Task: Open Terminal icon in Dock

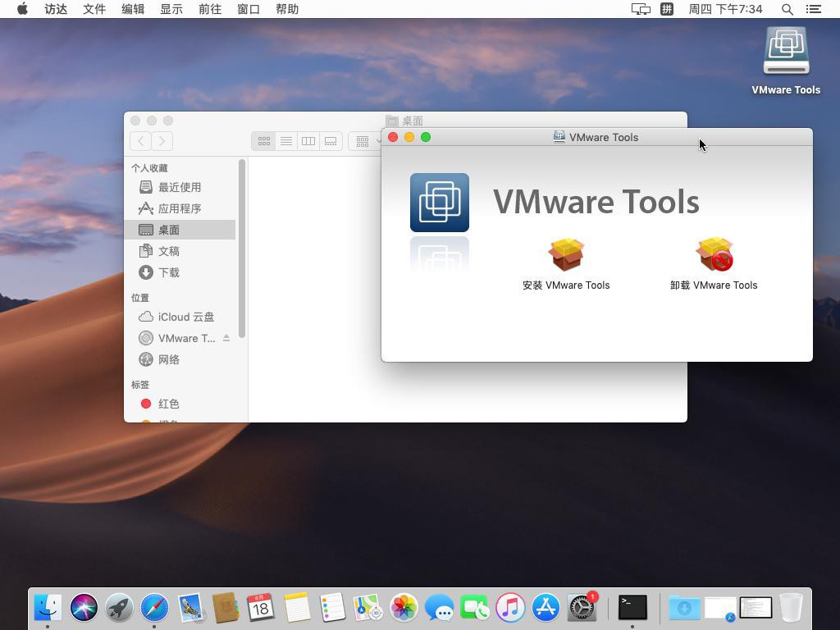Action: [632, 608]
